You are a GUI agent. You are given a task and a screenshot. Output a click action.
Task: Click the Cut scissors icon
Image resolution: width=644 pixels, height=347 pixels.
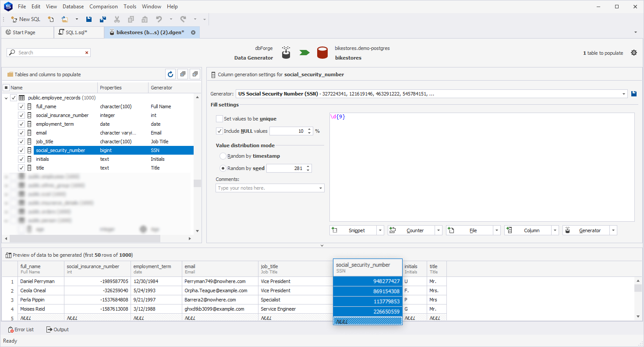pyautogui.click(x=117, y=19)
